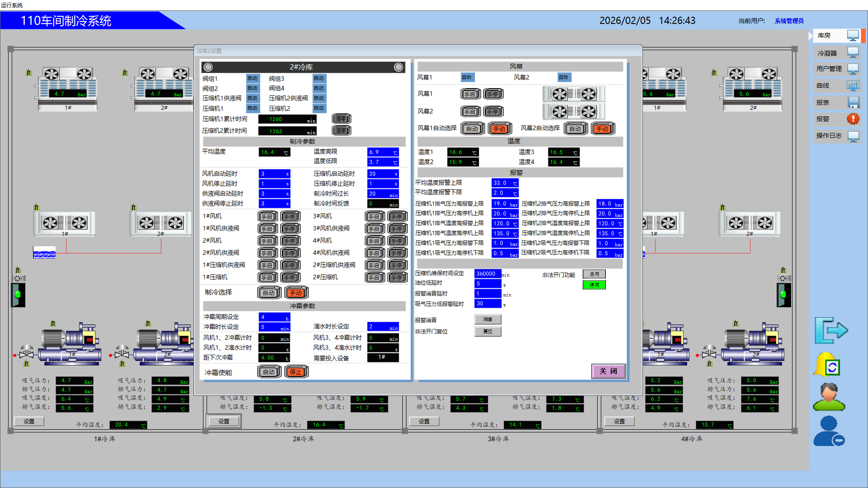The width and height of the screenshot is (868, 488).
Task: Click the 关闭 button in the dialog
Action: [x=608, y=371]
